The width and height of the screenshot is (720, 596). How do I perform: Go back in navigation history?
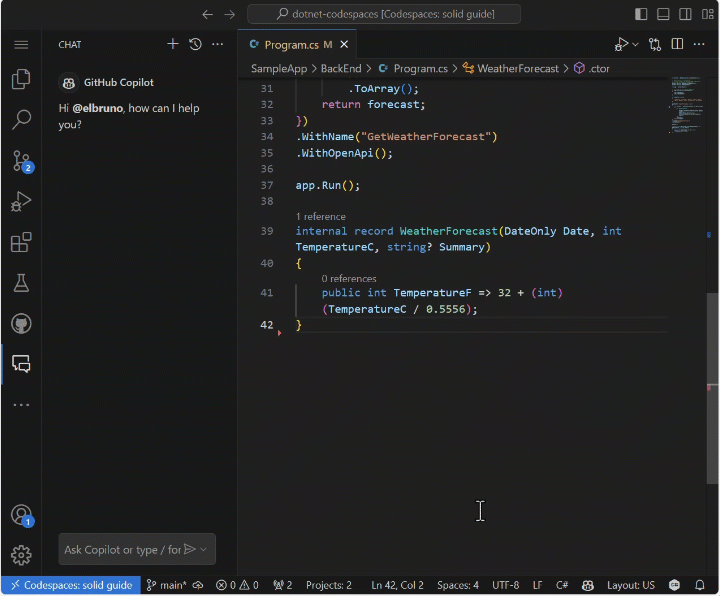pos(208,14)
